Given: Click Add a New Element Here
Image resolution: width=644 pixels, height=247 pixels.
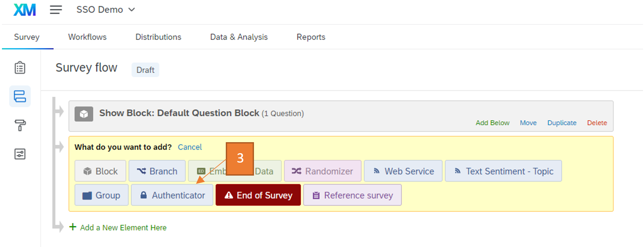Looking at the screenshot, I should coord(123,228).
